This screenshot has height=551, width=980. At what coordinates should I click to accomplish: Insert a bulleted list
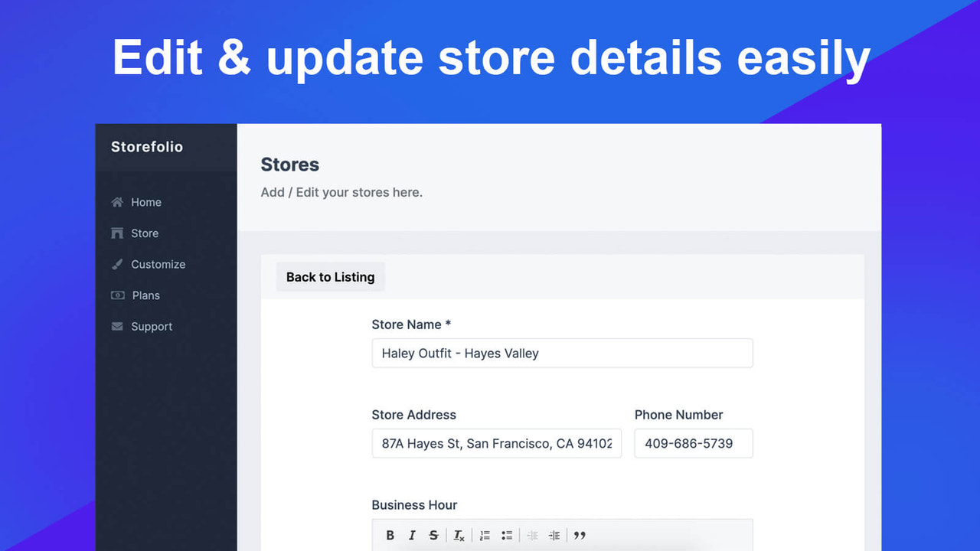point(507,535)
